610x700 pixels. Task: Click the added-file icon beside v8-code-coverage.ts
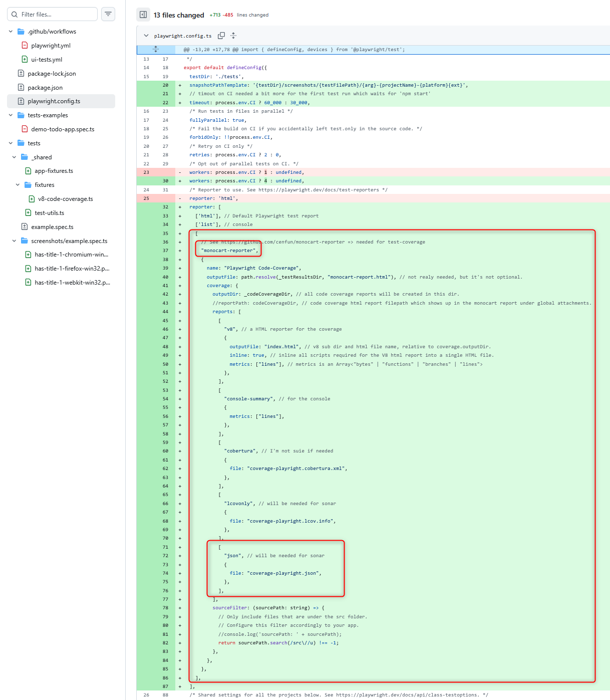(x=32, y=199)
